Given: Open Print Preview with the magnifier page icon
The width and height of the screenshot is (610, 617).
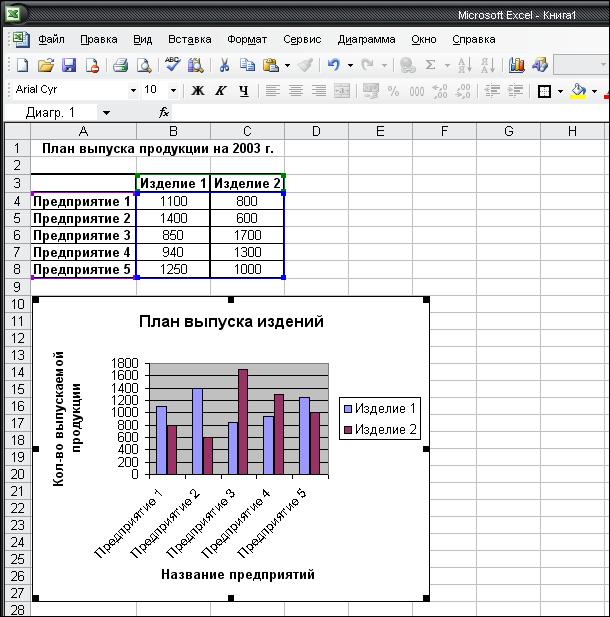Looking at the screenshot, I should tap(144, 65).
